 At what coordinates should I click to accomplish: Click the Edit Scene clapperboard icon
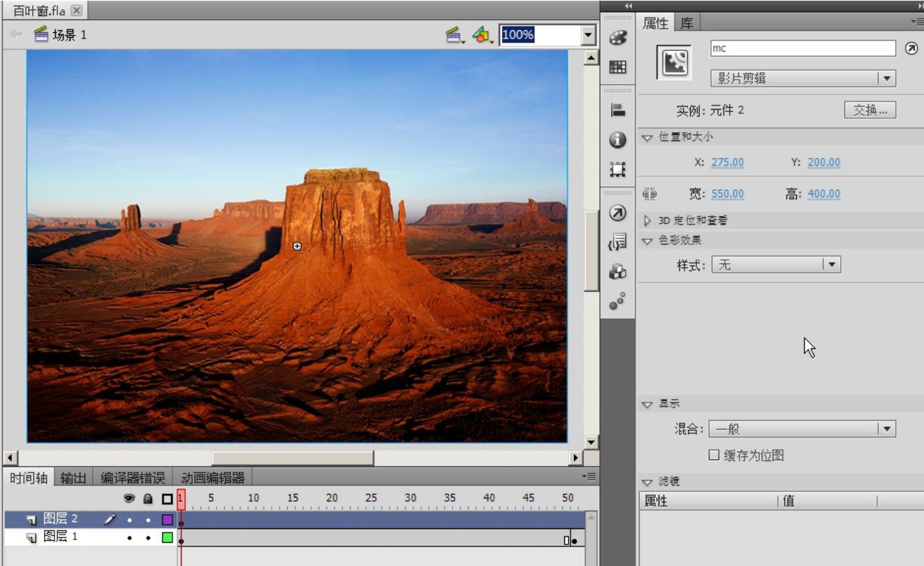455,34
